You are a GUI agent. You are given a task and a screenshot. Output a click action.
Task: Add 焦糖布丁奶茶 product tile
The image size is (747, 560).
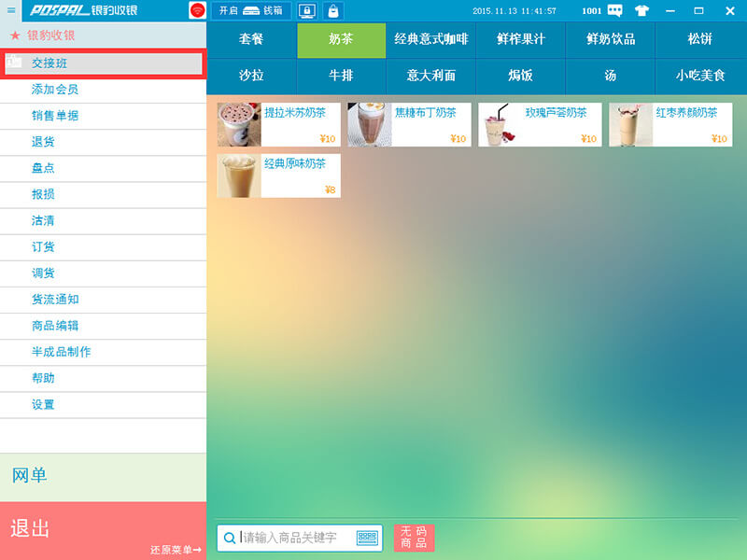tap(409, 124)
